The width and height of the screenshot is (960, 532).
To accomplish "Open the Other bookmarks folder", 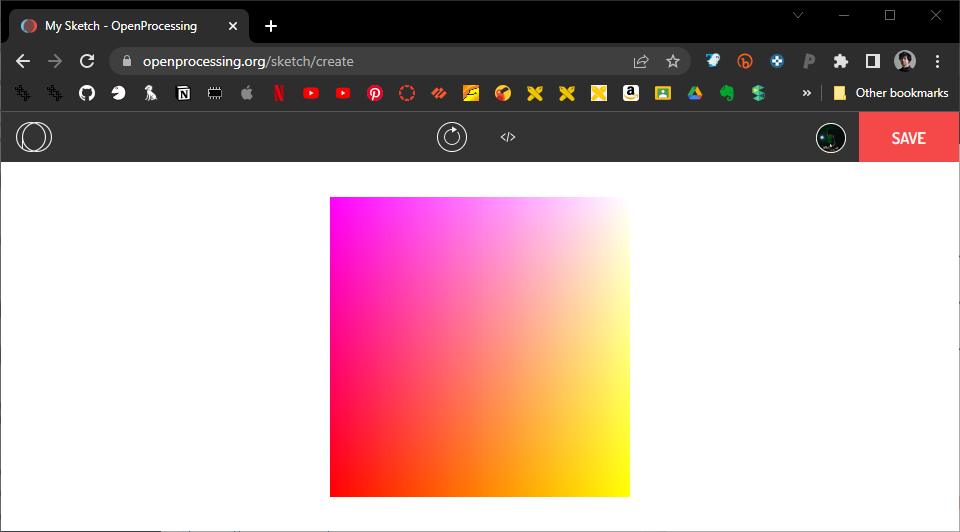I will tap(890, 93).
